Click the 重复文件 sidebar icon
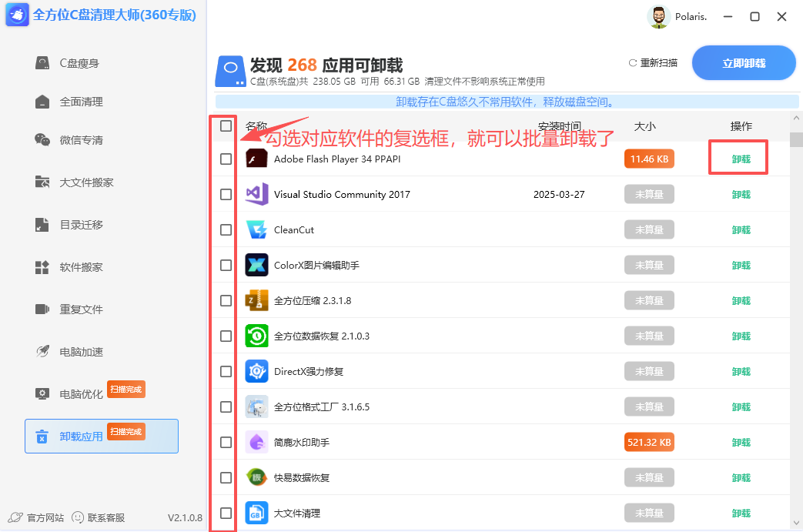Screen dimensions: 803x532 click(42, 309)
